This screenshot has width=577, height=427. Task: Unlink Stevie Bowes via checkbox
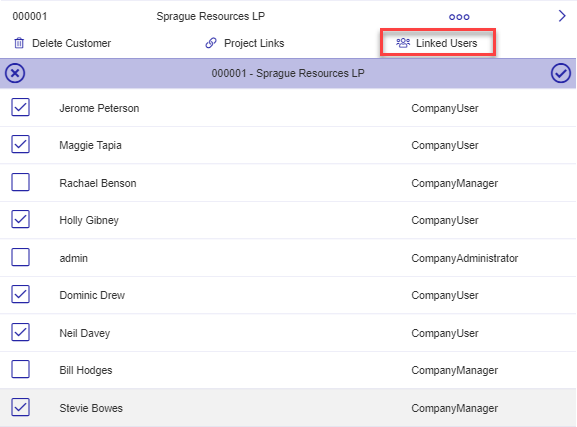tap(20, 407)
